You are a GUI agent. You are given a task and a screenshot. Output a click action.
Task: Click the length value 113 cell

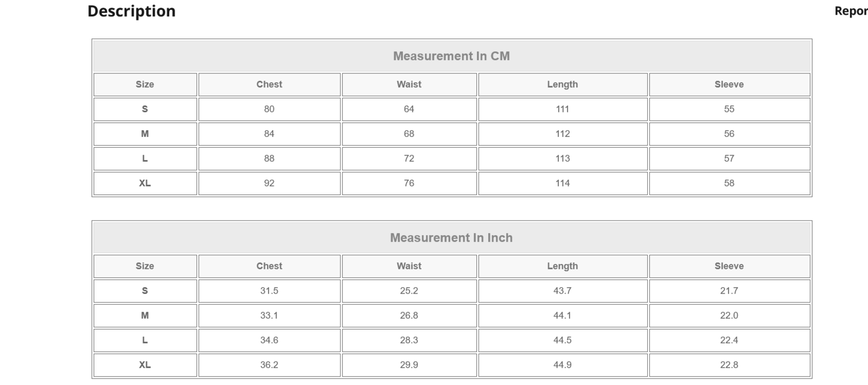[x=563, y=159]
